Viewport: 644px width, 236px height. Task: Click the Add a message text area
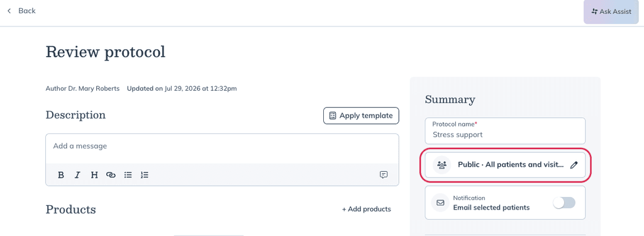click(222, 149)
